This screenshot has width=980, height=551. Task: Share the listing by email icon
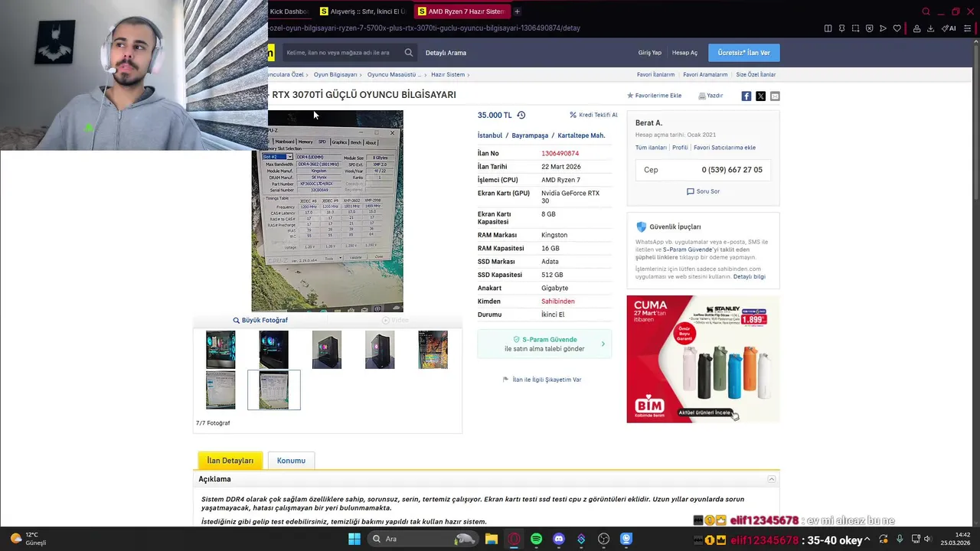(x=775, y=96)
